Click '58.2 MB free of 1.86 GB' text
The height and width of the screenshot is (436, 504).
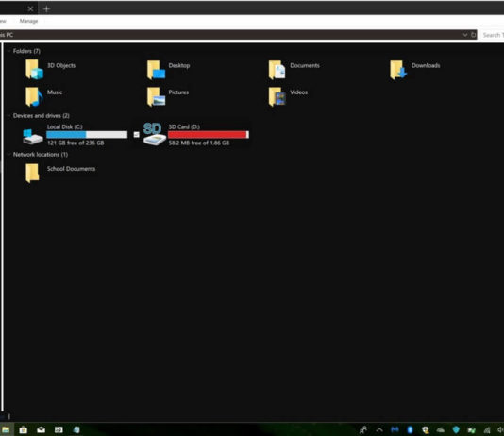coord(199,143)
